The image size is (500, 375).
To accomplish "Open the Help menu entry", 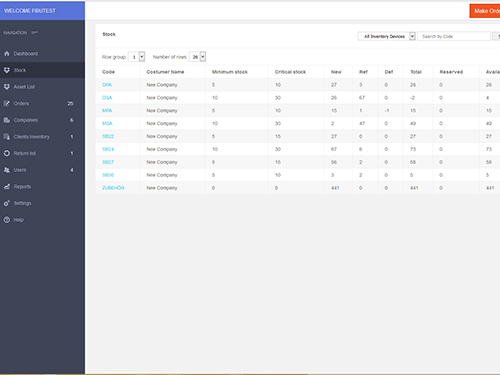I will tap(42, 220).
